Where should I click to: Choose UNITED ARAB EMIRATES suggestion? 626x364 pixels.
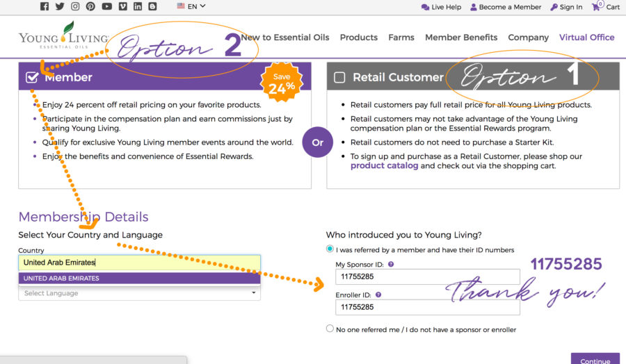point(139,279)
